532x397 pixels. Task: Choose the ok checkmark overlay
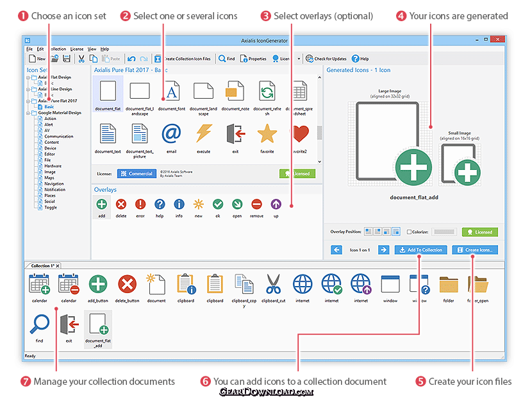tap(218, 208)
